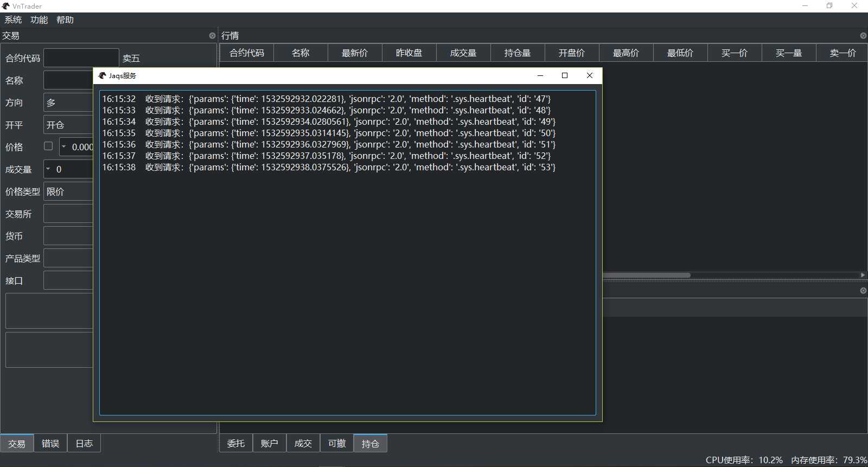Close the Jaqs服务 window
The height and width of the screenshot is (467, 868).
coord(590,75)
